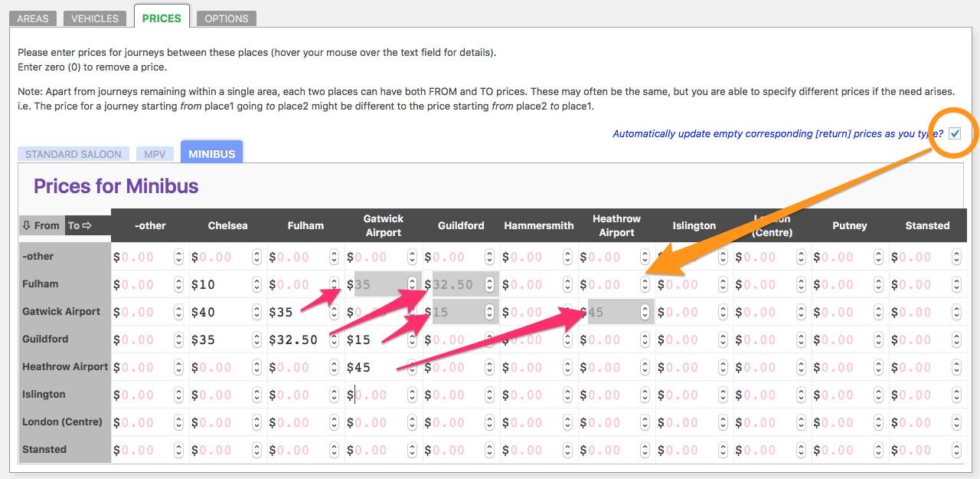Viewport: 980px width, 479px height.
Task: Use stepper on -other to -other price
Action: [178, 257]
